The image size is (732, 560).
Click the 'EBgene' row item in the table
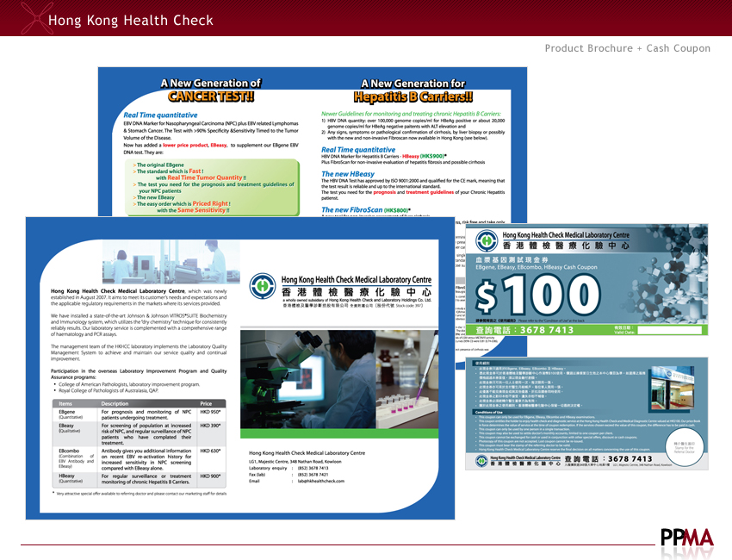[67, 412]
